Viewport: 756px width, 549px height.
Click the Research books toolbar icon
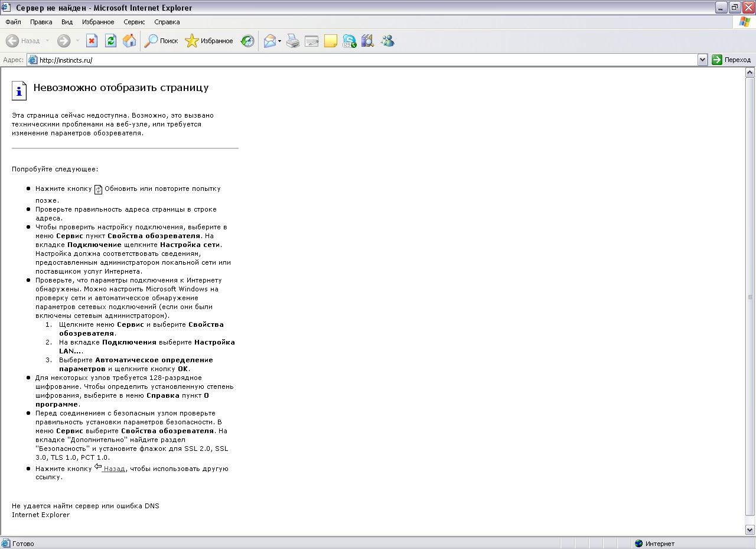click(368, 41)
